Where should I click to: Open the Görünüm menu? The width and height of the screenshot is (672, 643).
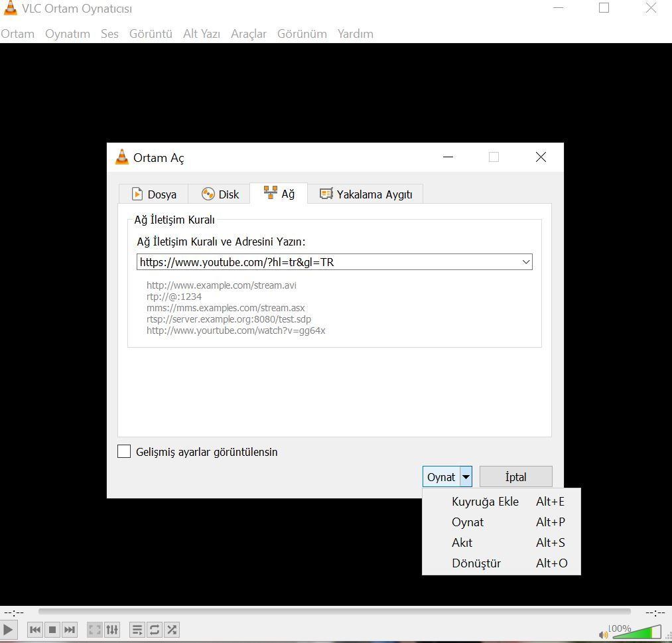[302, 33]
